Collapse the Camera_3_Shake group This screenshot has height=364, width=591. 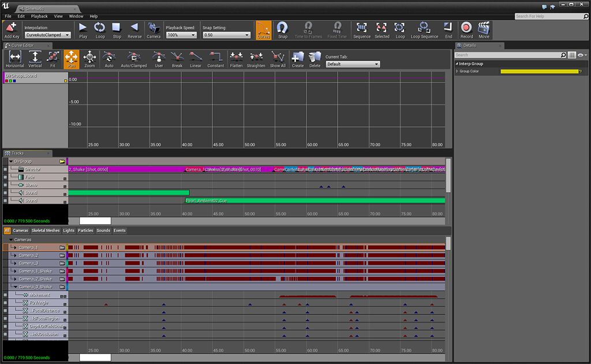click(14, 287)
